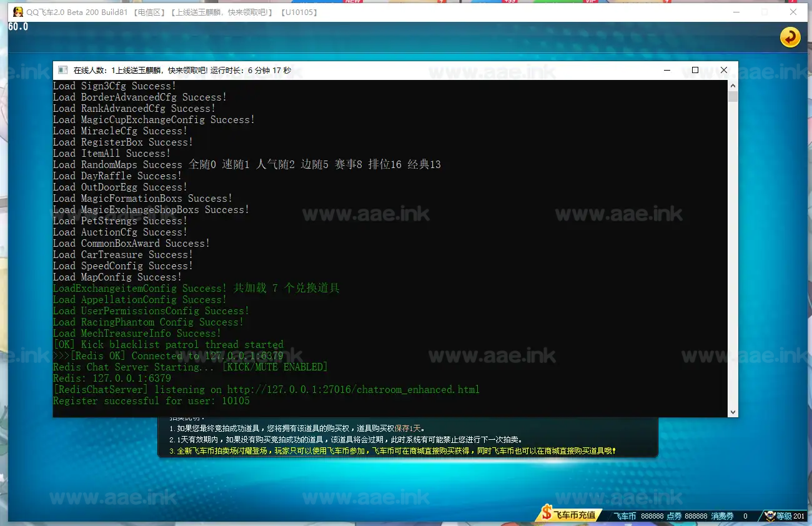This screenshot has height=526, width=812.
Task: Click the line 'Load MapConfig Success!'
Action: pyautogui.click(x=117, y=277)
